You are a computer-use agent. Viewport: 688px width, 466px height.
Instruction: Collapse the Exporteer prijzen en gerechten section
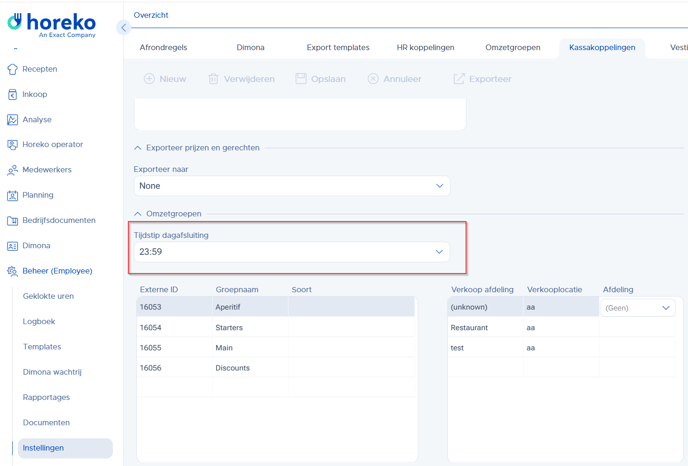click(138, 148)
